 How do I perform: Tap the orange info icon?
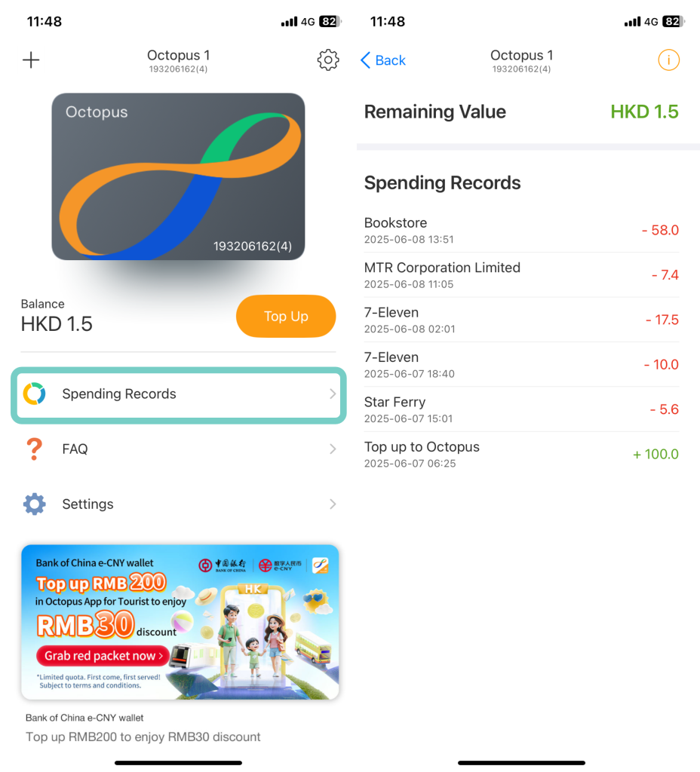[x=668, y=60]
